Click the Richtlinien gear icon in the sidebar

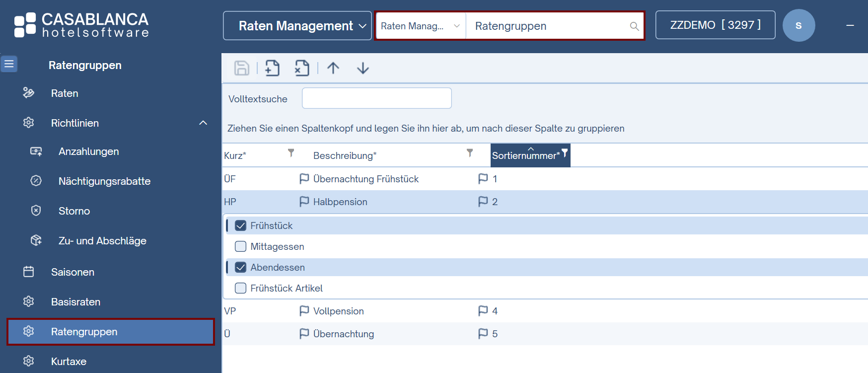click(28, 123)
